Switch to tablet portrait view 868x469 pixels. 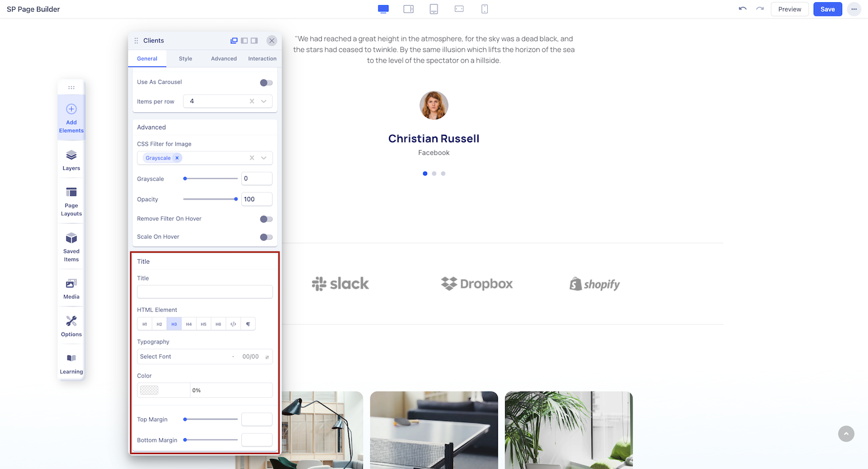[x=434, y=9]
